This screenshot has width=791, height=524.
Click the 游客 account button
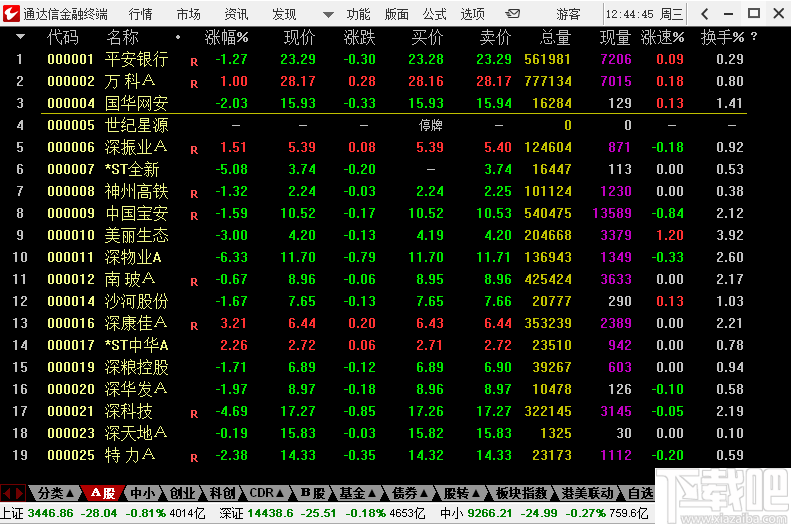569,14
